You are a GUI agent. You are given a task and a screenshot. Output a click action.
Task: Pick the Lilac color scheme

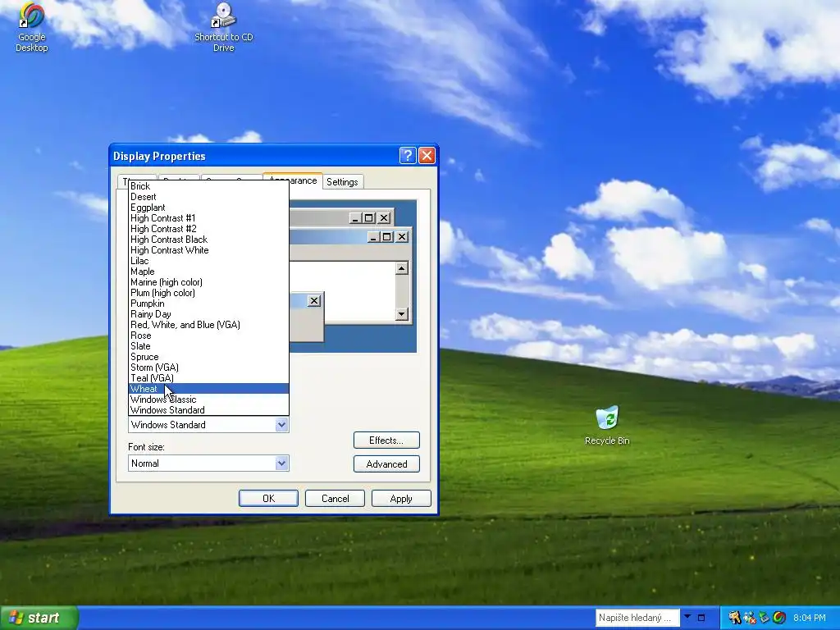[x=209, y=261]
